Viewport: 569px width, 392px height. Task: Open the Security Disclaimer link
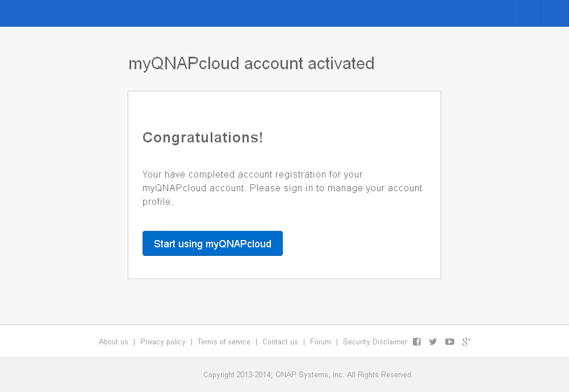click(x=375, y=342)
